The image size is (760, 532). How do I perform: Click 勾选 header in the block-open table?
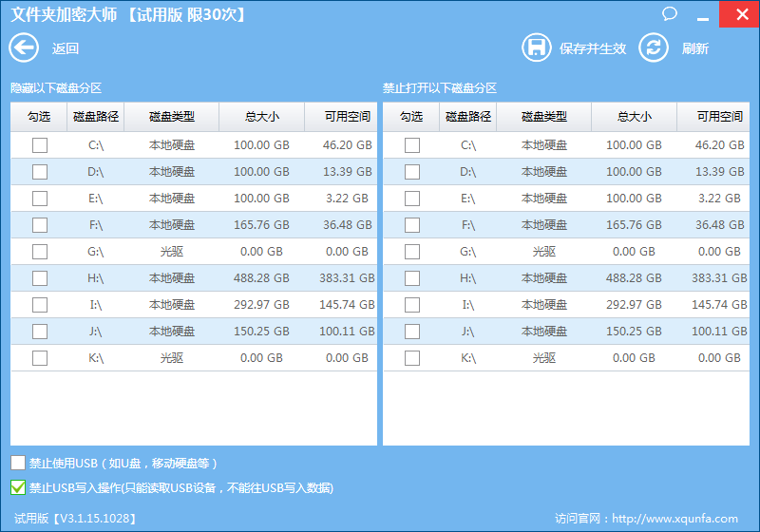(x=411, y=117)
